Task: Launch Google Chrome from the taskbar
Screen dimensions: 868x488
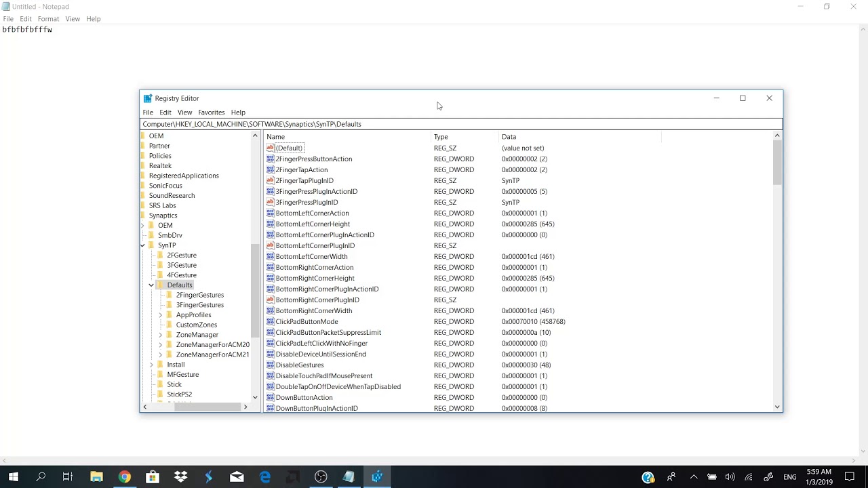Action: point(124,476)
